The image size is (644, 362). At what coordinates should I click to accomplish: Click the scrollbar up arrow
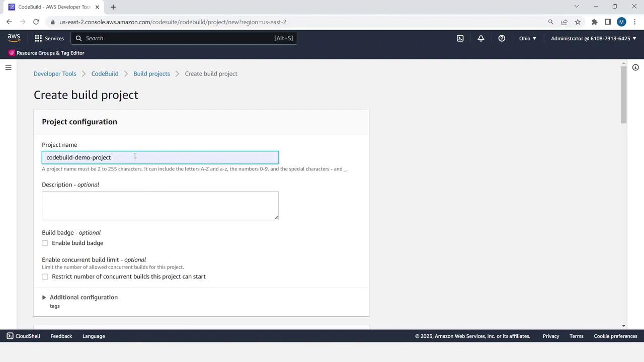pyautogui.click(x=624, y=64)
